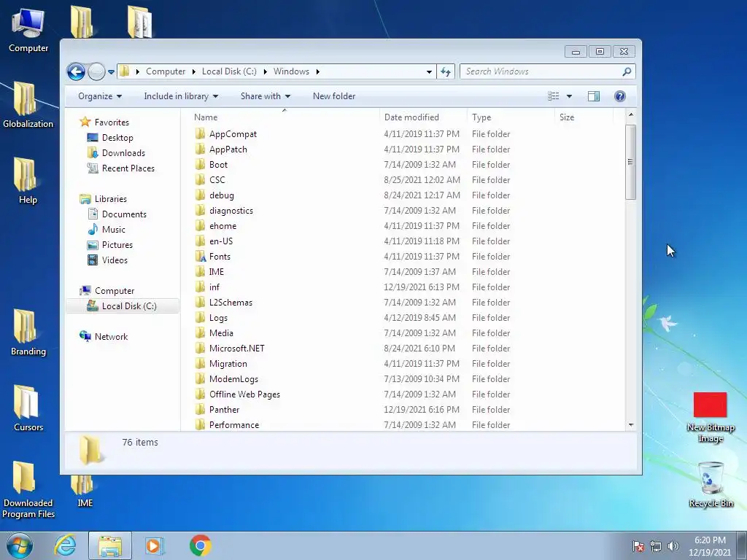Open the Videos library
Screen dimensions: 747x560
(115, 260)
